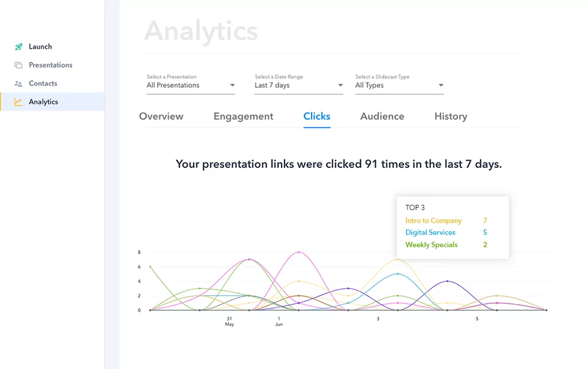Open Launch from the sidebar
This screenshot has width=588, height=369.
pyautogui.click(x=41, y=46)
